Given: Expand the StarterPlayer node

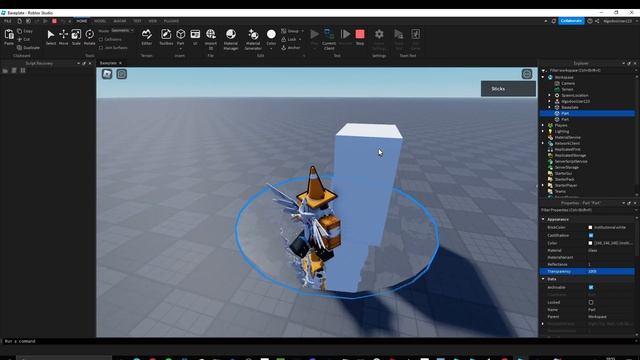Looking at the screenshot, I should pyautogui.click(x=543, y=185).
